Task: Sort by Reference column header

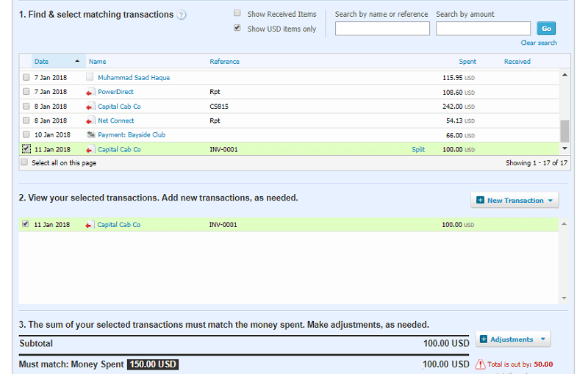Action: 224,62
